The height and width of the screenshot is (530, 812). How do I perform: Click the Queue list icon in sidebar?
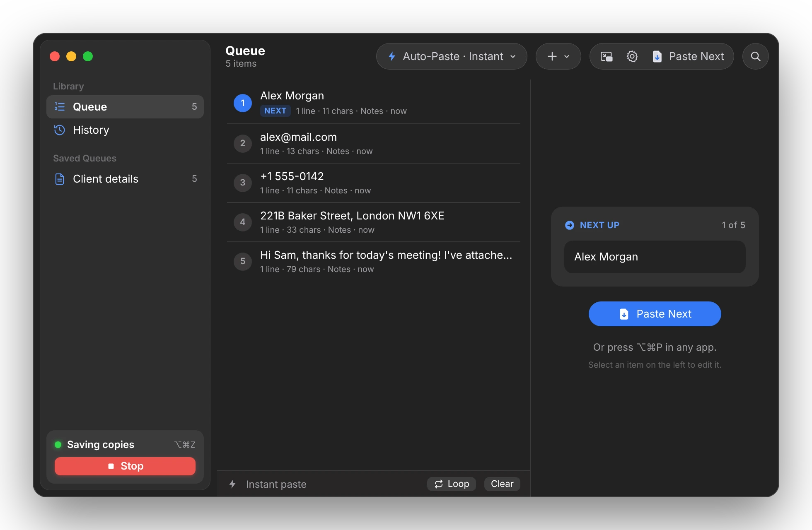[x=60, y=107]
